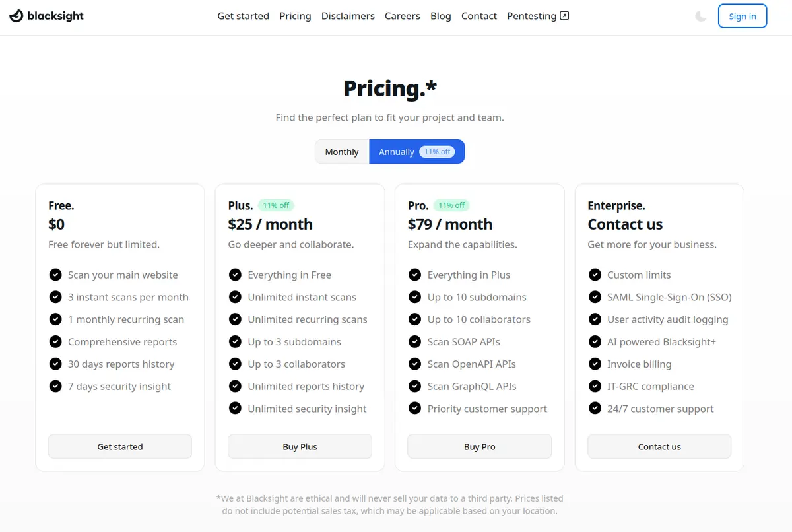Open the Get started nav item
The image size is (792, 532).
[x=243, y=16]
